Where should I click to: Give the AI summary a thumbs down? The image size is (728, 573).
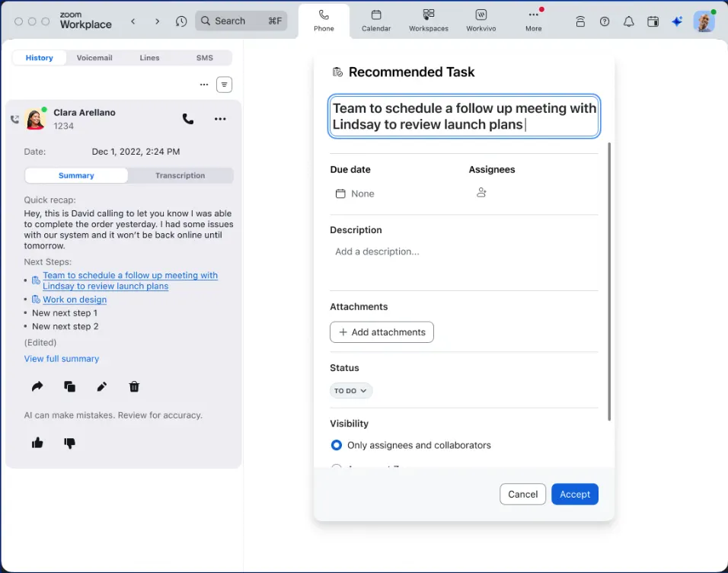[69, 442]
